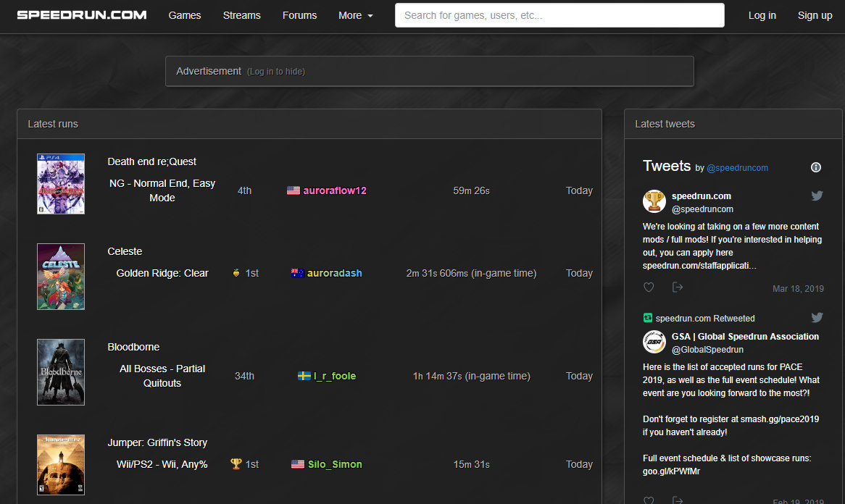This screenshot has width=845, height=504.
Task: Click US flag next to auroraflow12
Action: [294, 190]
